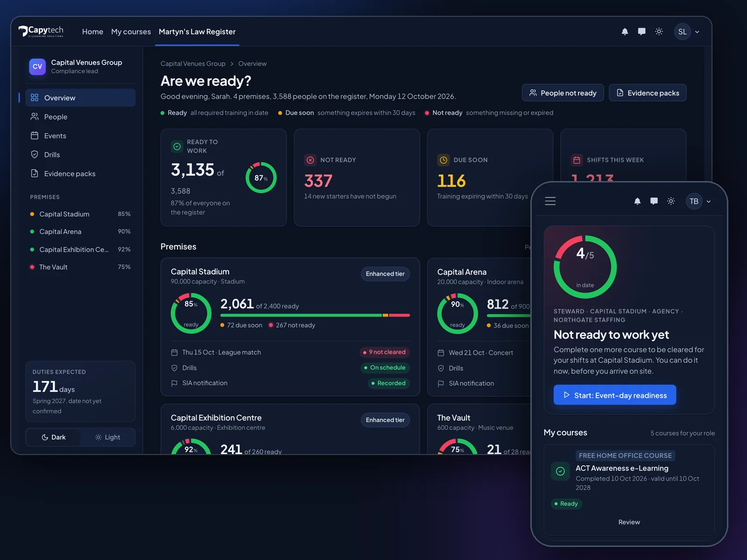Viewport: 747px width, 560px height.
Task: Click the CV organization avatar
Action: tap(37, 67)
